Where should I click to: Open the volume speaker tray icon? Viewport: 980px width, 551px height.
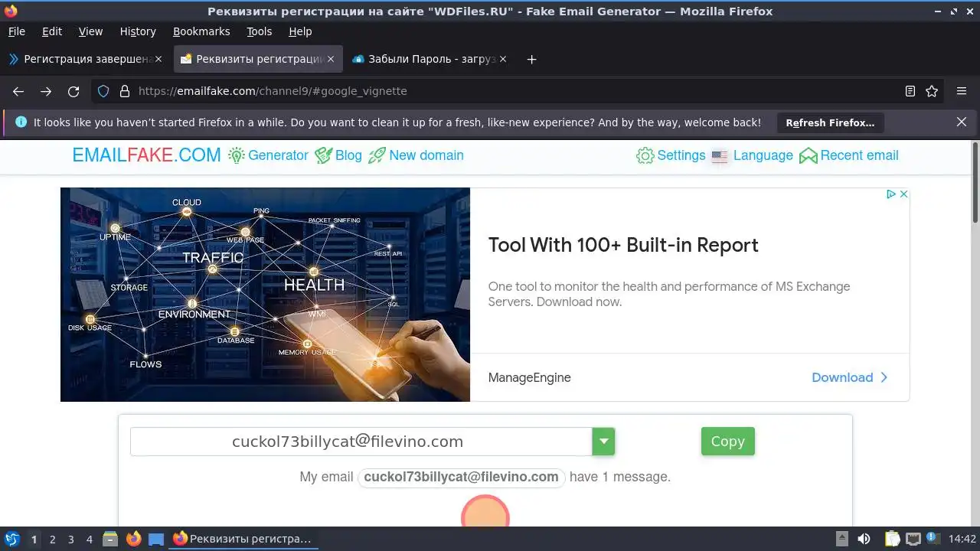click(x=864, y=539)
